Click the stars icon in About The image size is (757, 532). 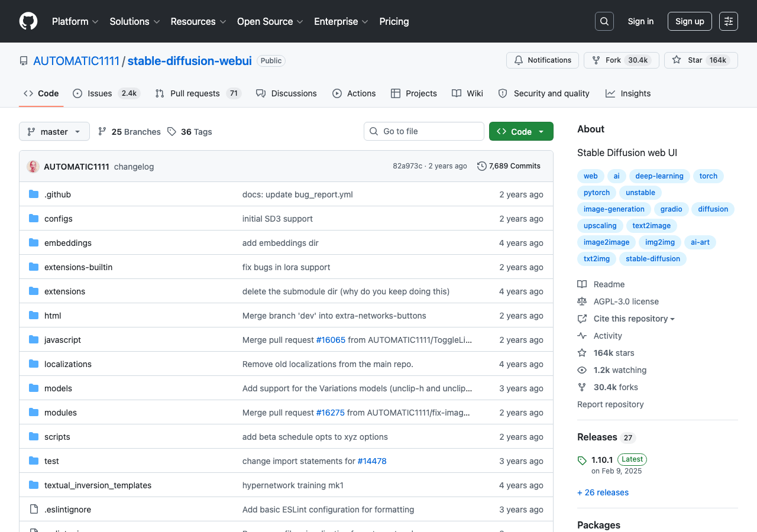point(582,353)
